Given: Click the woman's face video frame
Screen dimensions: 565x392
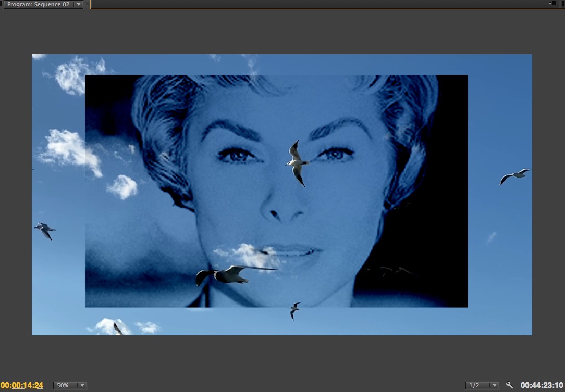Looking at the screenshot, I should 276,191.
